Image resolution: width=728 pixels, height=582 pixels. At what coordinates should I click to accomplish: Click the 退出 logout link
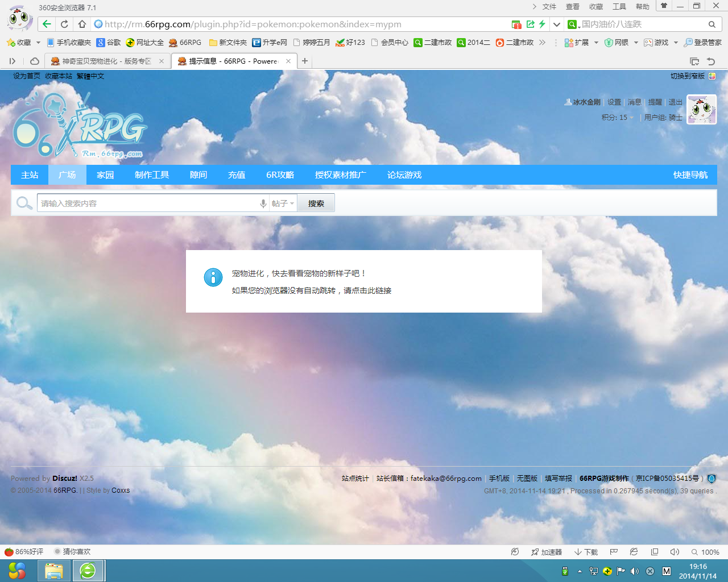click(675, 102)
